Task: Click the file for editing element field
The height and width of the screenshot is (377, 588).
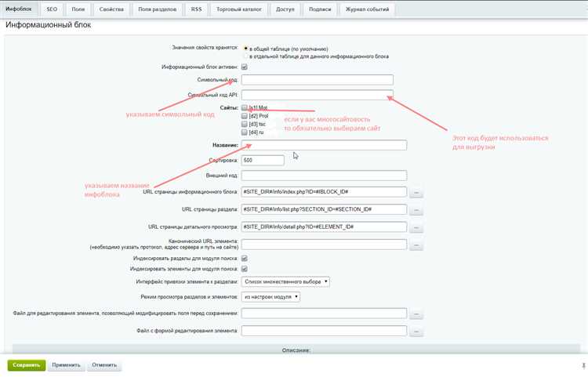Action: [x=324, y=314]
